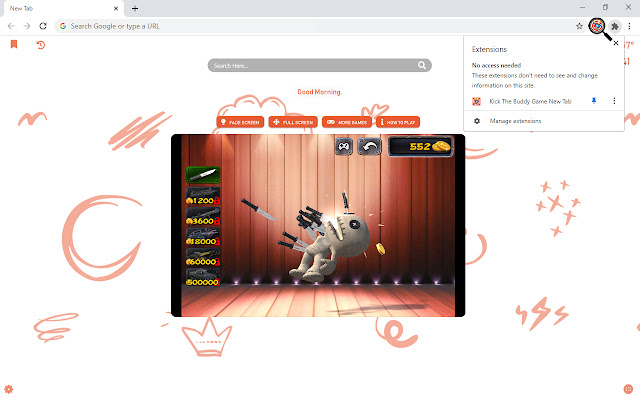
Task: Click the Good Morning greeting text
Action: pos(319,92)
